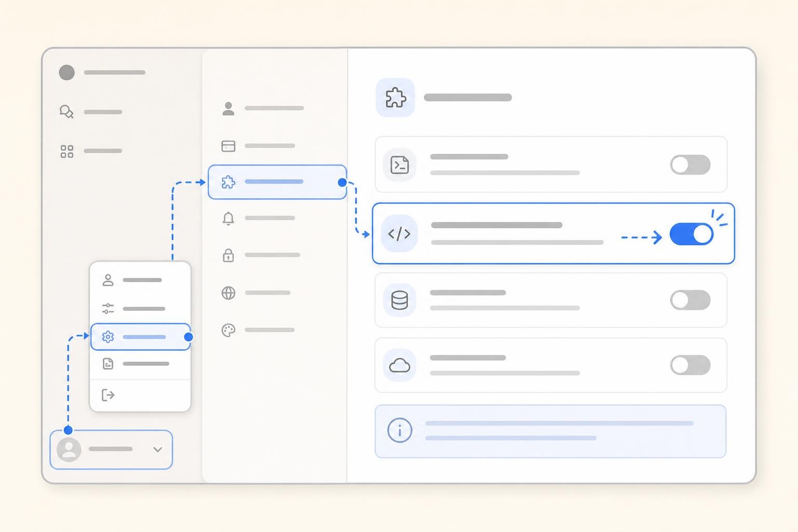Select the database cylinder icon

[400, 300]
